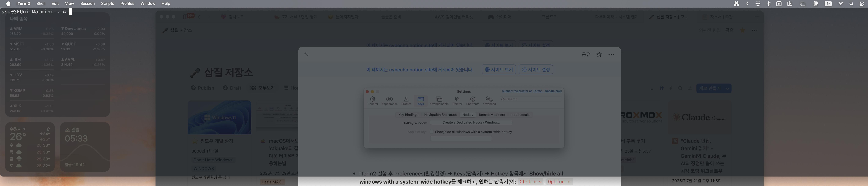Image resolution: width=868 pixels, height=186 pixels.
Task: Switch to AWS 김아연님 커피챗 tab
Action: (x=454, y=17)
